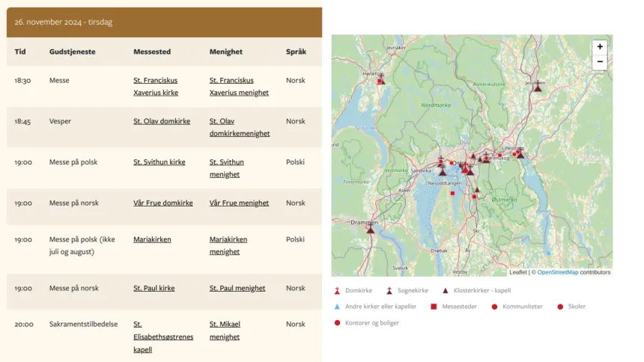
Task: Open the Leaflet attribution link
Action: click(x=518, y=272)
